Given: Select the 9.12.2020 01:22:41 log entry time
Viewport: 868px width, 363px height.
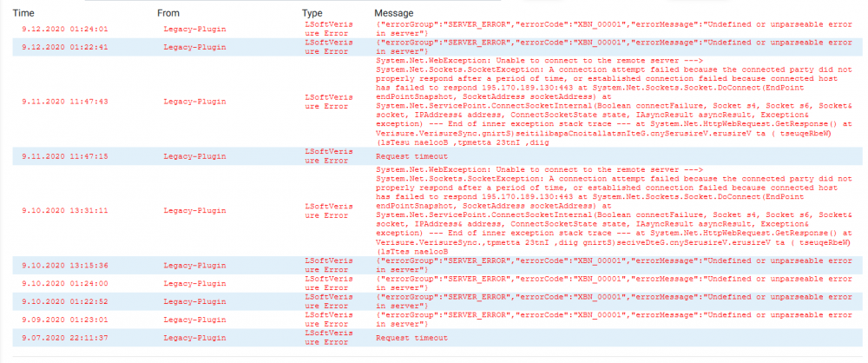Looking at the screenshot, I should tap(52, 46).
